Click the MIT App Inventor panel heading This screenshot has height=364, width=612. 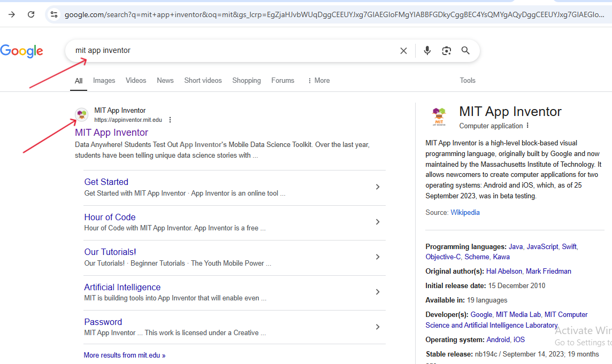pos(510,112)
